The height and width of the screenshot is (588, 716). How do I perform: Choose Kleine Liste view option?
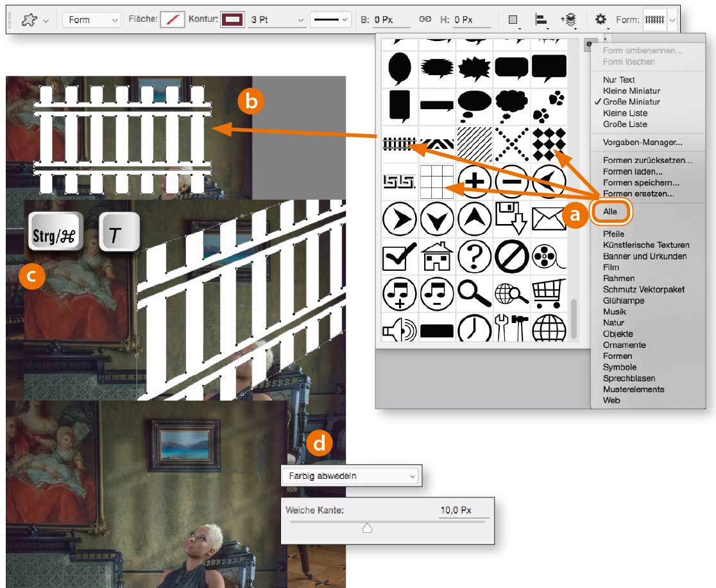[x=625, y=113]
